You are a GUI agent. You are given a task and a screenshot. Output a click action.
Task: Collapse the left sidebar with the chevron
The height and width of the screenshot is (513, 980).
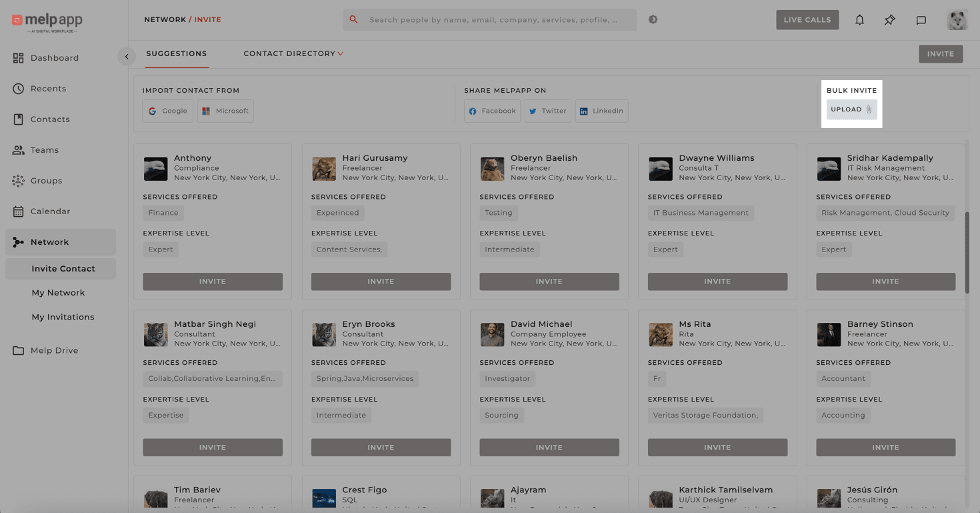127,57
